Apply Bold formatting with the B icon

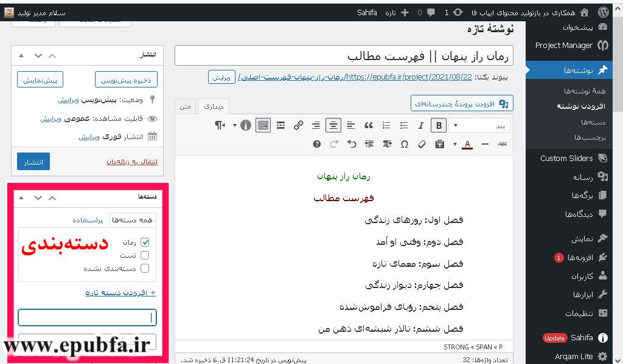coord(439,125)
